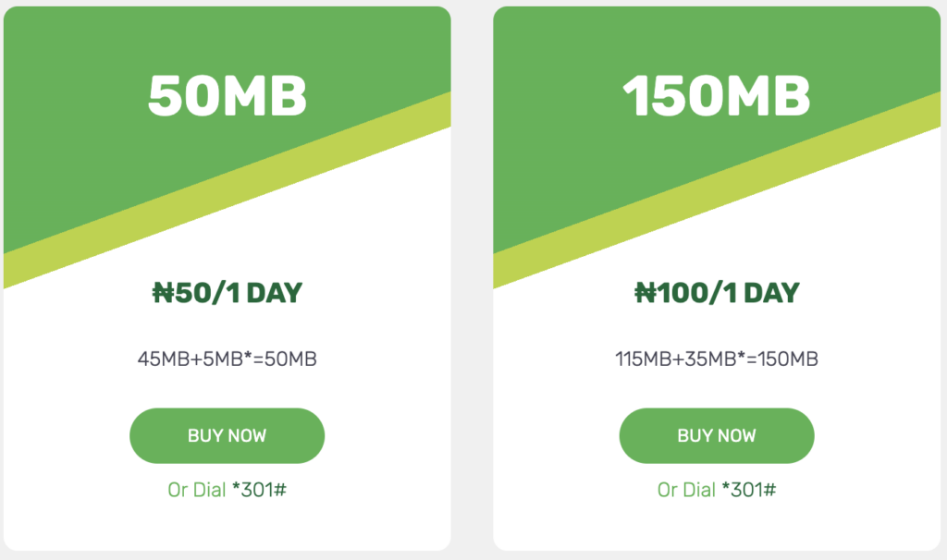Click *301# code under the 50MB plan
Screen dimensions: 947x560
(x=259, y=490)
